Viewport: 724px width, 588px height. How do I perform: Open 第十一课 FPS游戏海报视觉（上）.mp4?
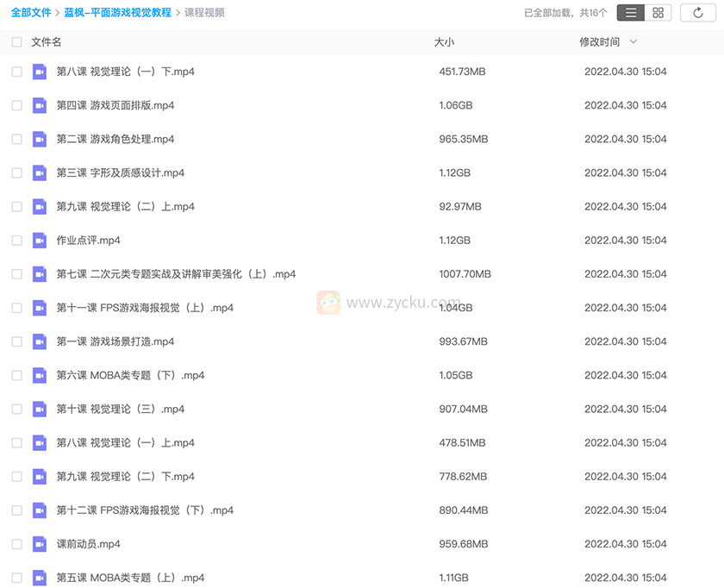145,308
